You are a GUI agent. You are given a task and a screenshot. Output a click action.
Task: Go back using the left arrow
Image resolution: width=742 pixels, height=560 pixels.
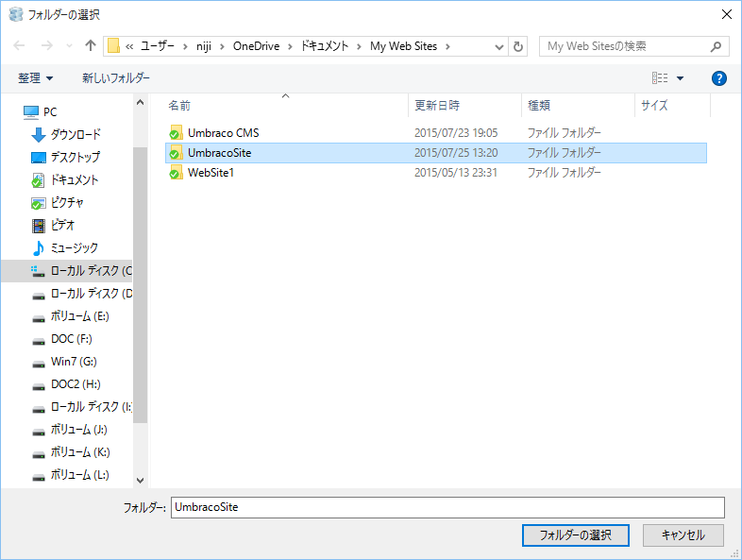tap(19, 46)
